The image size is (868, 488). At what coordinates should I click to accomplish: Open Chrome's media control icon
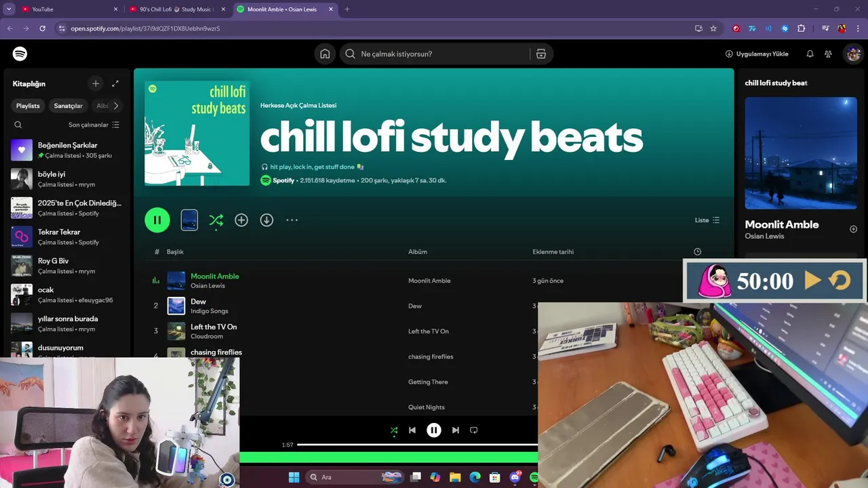click(x=825, y=28)
